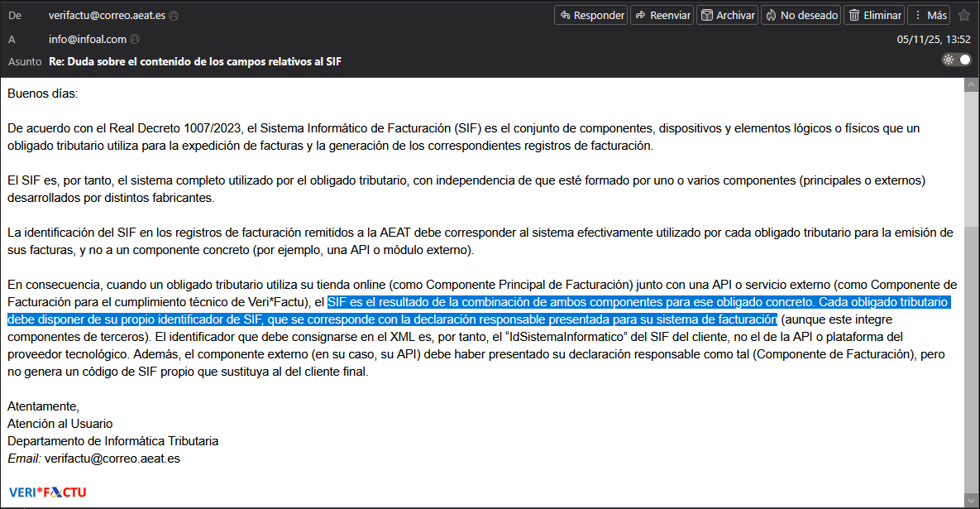Click recipient address info@infoal.com
This screenshot has width=980, height=509.
88,39
